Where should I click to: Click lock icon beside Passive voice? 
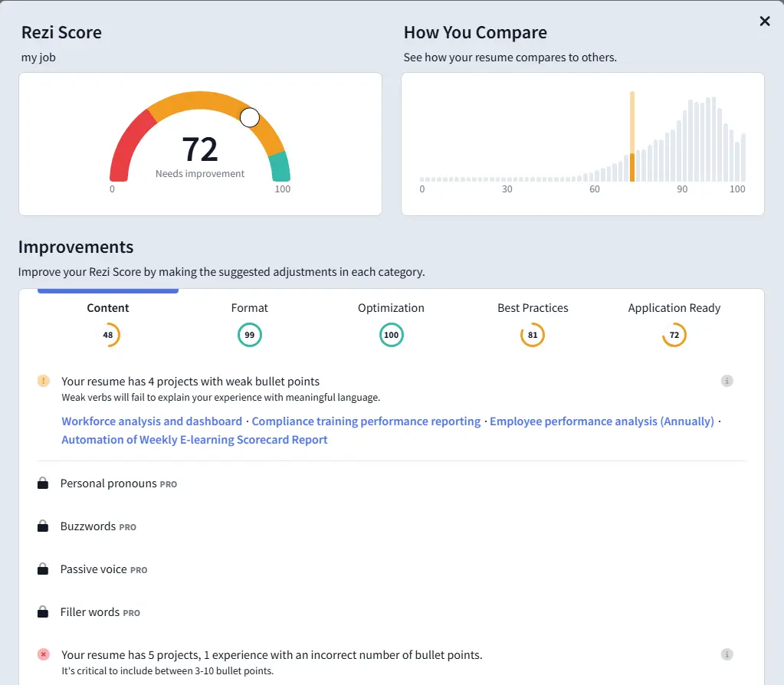pyautogui.click(x=43, y=569)
